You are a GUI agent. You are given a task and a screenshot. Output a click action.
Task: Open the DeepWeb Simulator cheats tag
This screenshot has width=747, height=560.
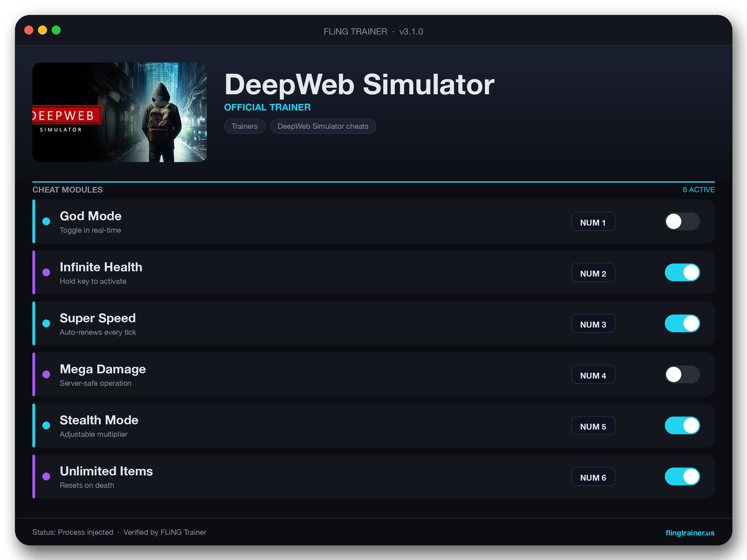323,126
